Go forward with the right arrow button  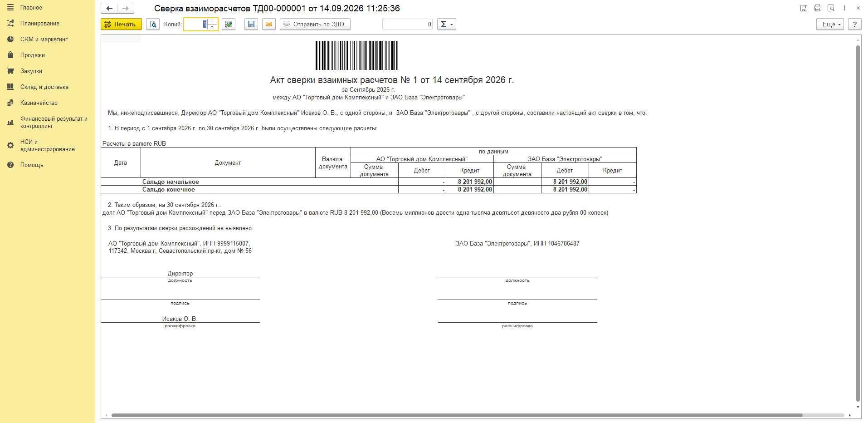(126, 8)
